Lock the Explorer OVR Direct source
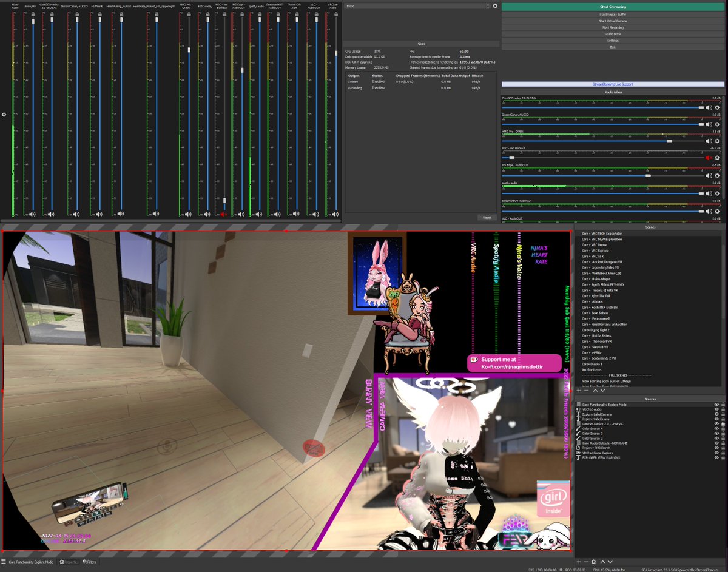This screenshot has height=572, width=728. point(723,448)
